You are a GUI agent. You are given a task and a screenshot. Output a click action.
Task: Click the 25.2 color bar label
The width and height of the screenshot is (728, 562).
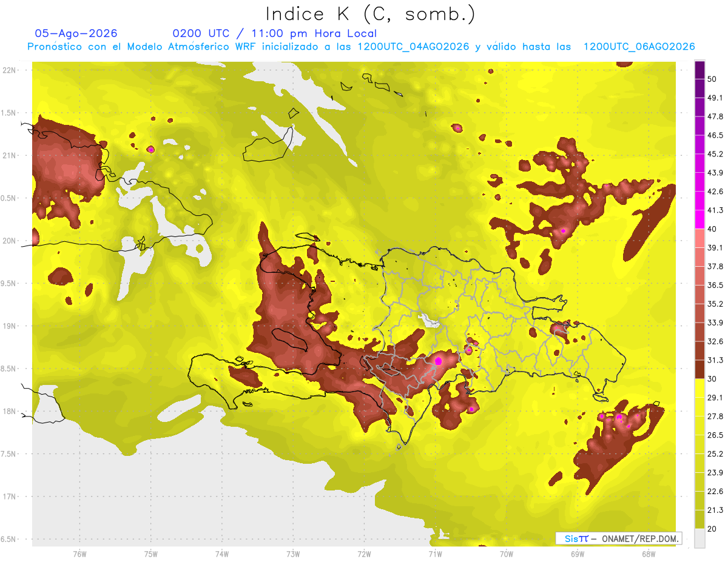tap(715, 453)
